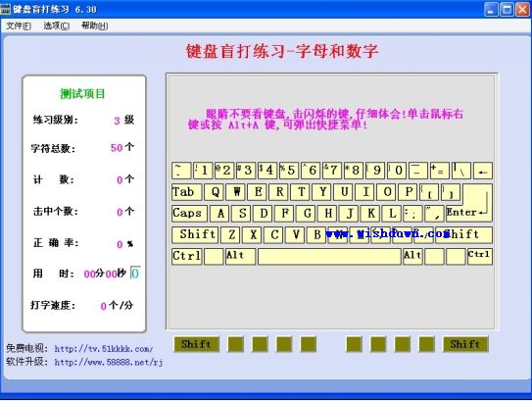This screenshot has height=401, width=532.
Task: Click the D key
Action: 264,214
